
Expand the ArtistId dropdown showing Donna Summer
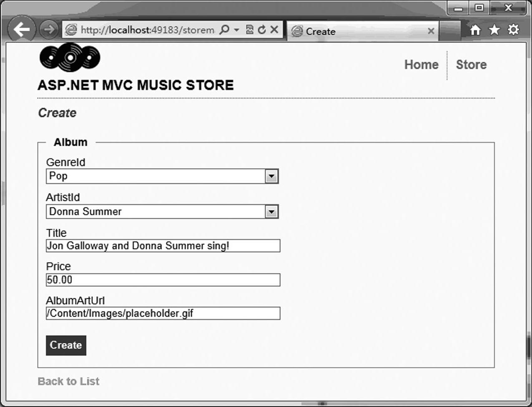pos(271,212)
